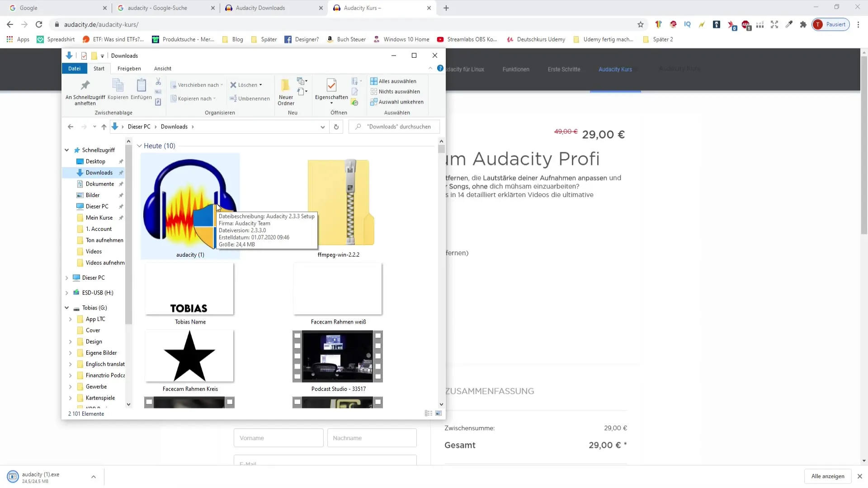The width and height of the screenshot is (868, 488).
Task: Select the Tobias Name image file
Action: coord(190,294)
